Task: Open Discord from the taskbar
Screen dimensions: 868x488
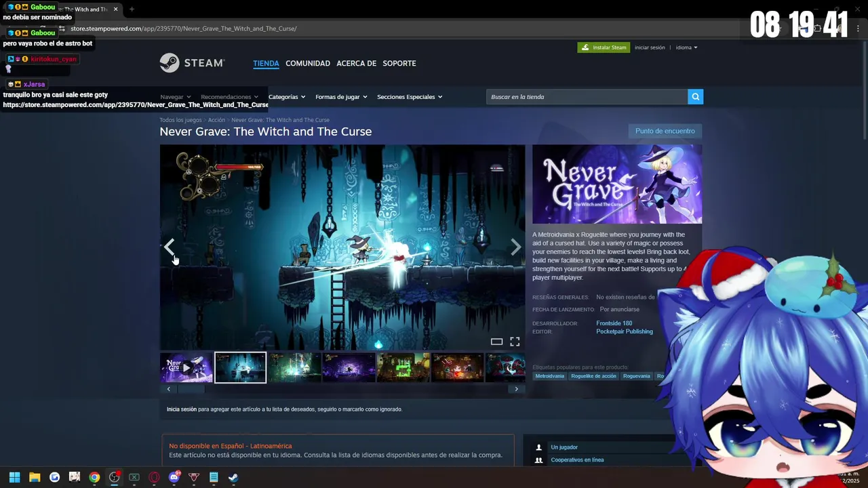Action: tap(174, 477)
